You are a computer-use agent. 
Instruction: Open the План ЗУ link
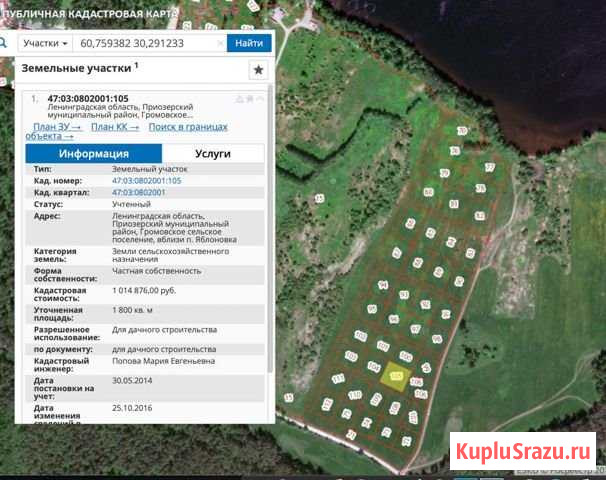[57, 127]
